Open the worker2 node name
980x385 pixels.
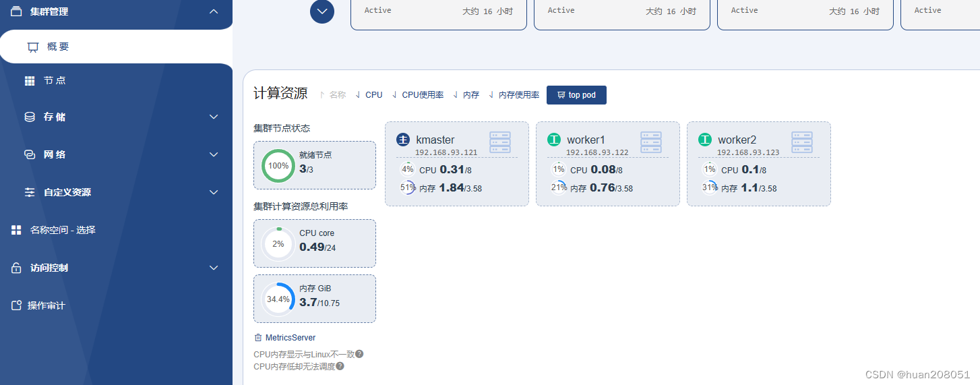[x=737, y=140]
